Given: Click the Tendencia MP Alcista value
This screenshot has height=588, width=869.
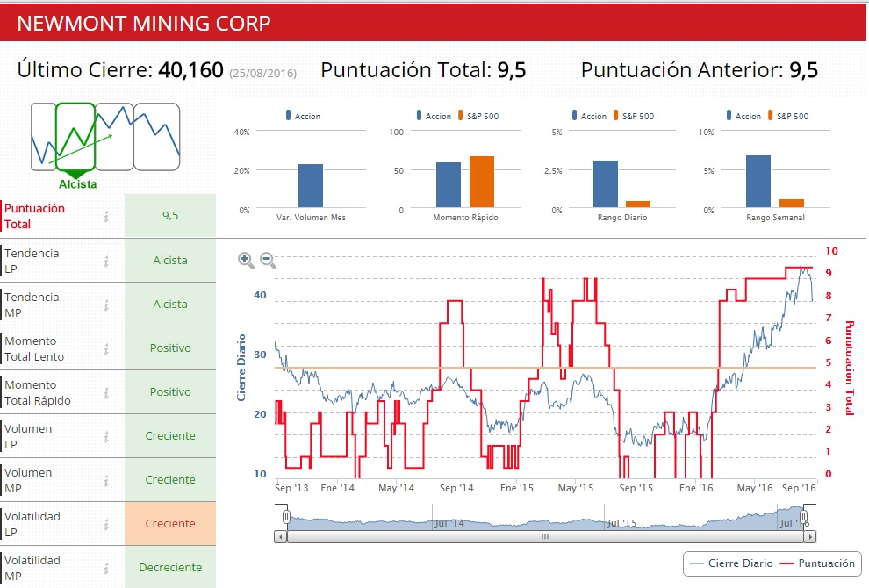Looking at the screenshot, I should click(x=170, y=304).
